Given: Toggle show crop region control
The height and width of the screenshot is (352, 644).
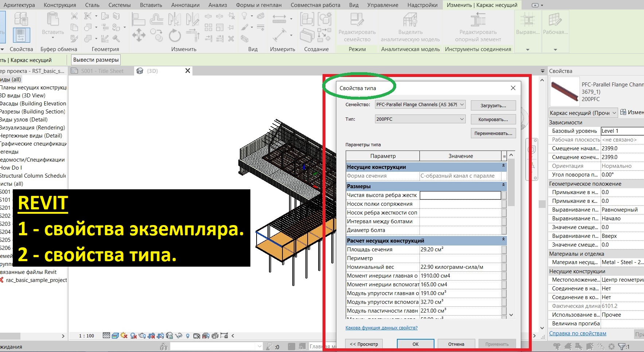Looking at the screenshot, I should [x=160, y=335].
